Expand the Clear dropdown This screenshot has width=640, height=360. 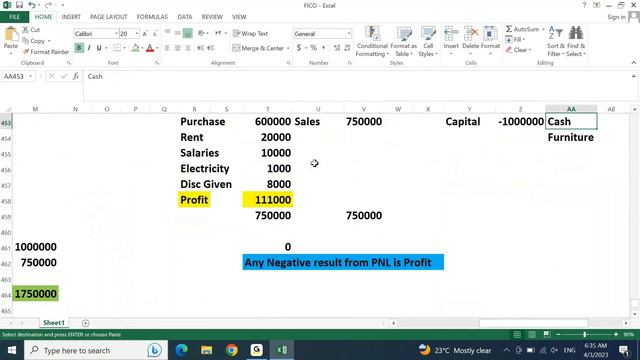click(530, 50)
